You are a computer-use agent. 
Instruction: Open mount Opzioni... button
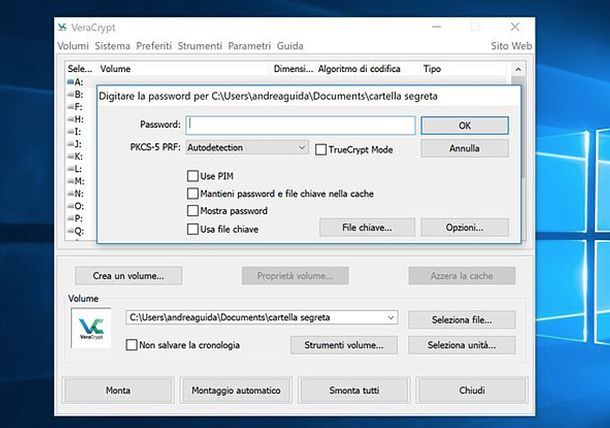465,227
